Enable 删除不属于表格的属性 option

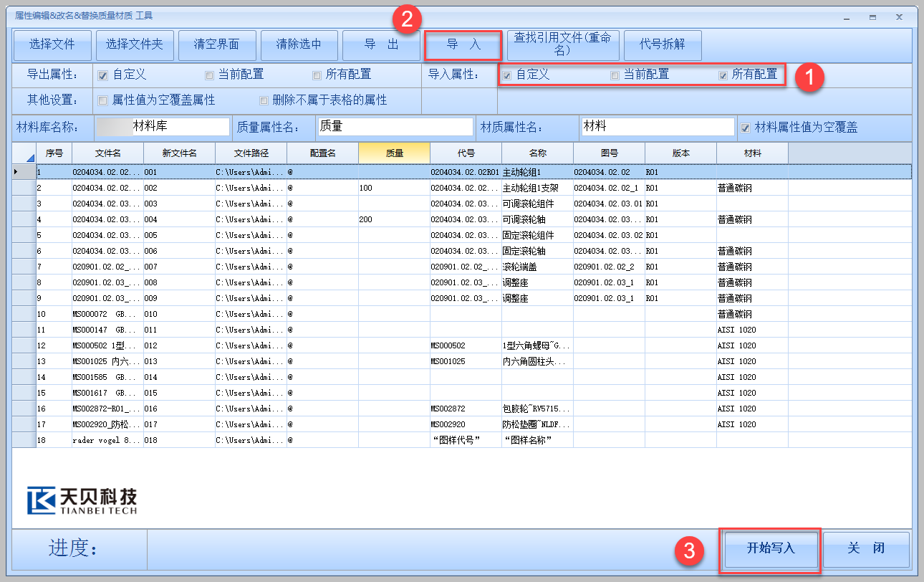(264, 100)
